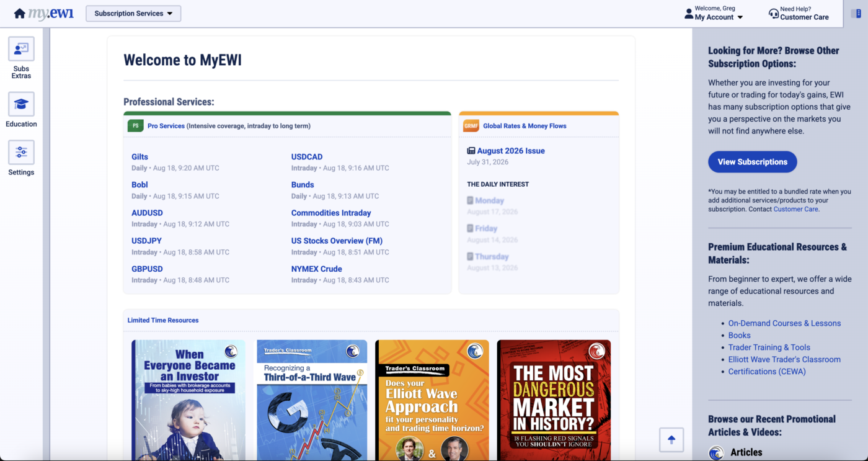Open the August 2026 Issue link
This screenshot has height=461, width=868.
point(511,151)
